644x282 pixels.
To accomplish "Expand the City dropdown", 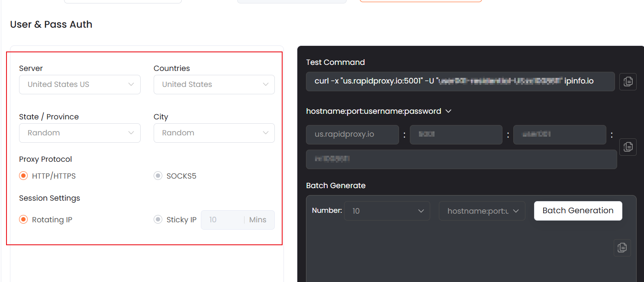I will pos(214,133).
